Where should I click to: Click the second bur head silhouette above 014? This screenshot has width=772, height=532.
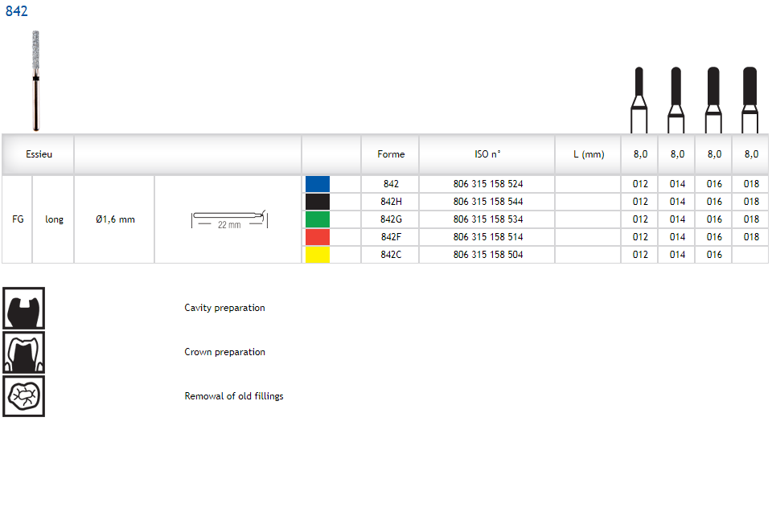tap(676, 100)
